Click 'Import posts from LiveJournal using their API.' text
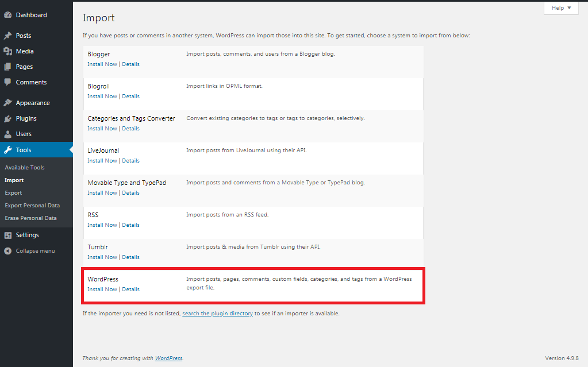This screenshot has width=588, height=367. click(247, 150)
